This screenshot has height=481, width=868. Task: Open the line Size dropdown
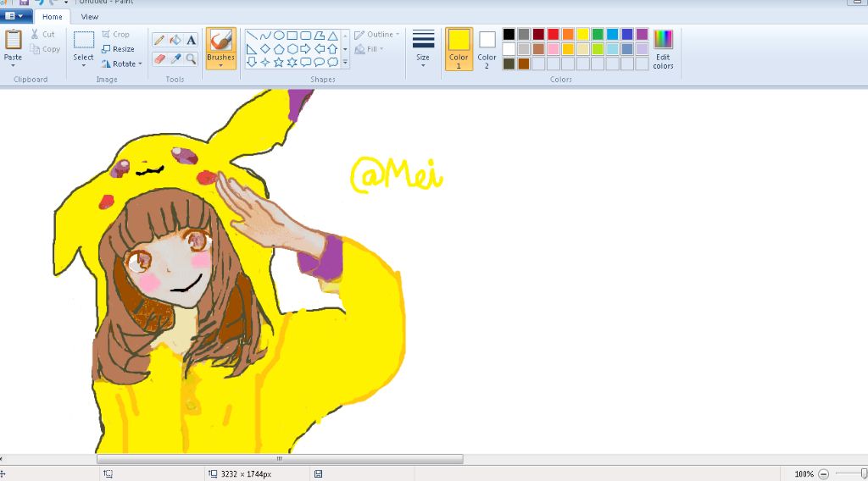point(423,48)
